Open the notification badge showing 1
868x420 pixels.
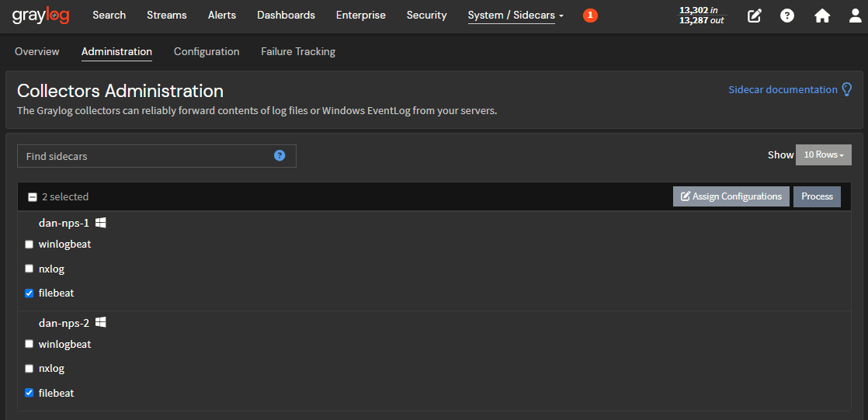pyautogui.click(x=590, y=16)
